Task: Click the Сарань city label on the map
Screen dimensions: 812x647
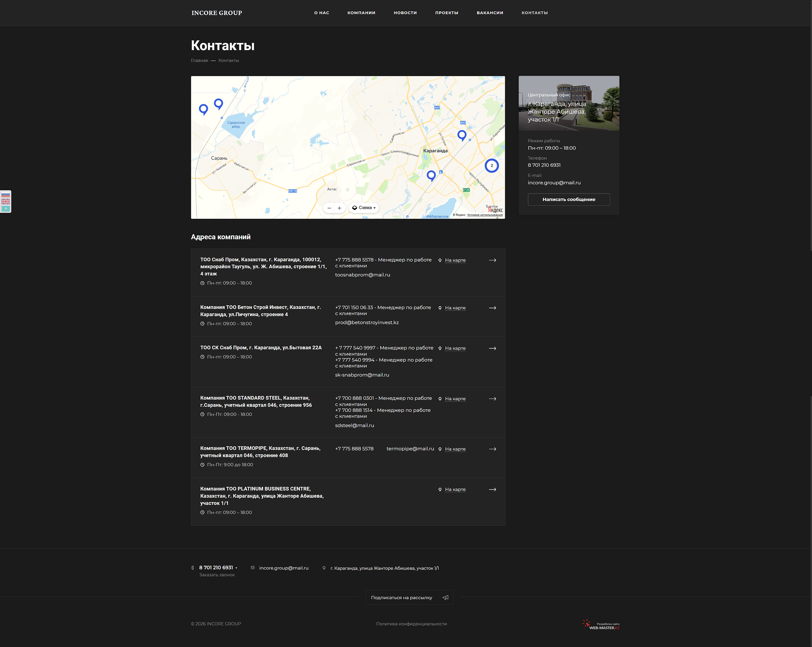Action: 219,158
